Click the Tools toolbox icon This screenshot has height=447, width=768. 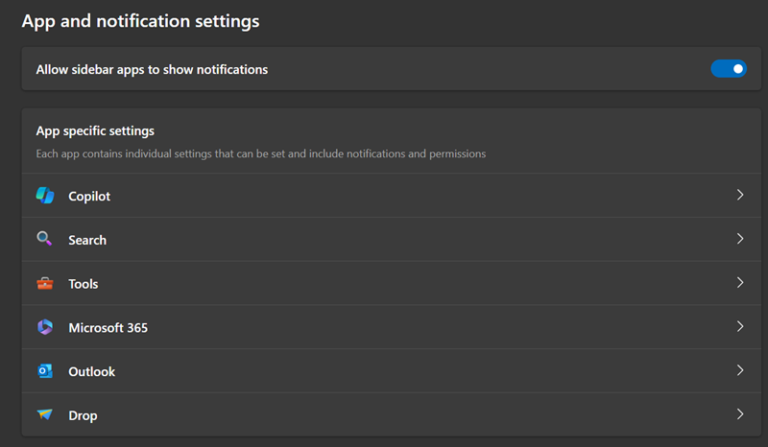click(45, 284)
